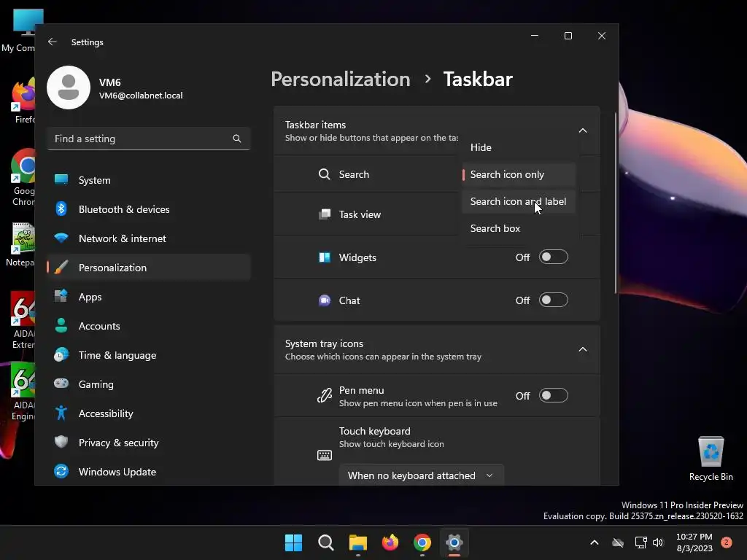
Task: Open Accessibility settings
Action: coord(149,413)
